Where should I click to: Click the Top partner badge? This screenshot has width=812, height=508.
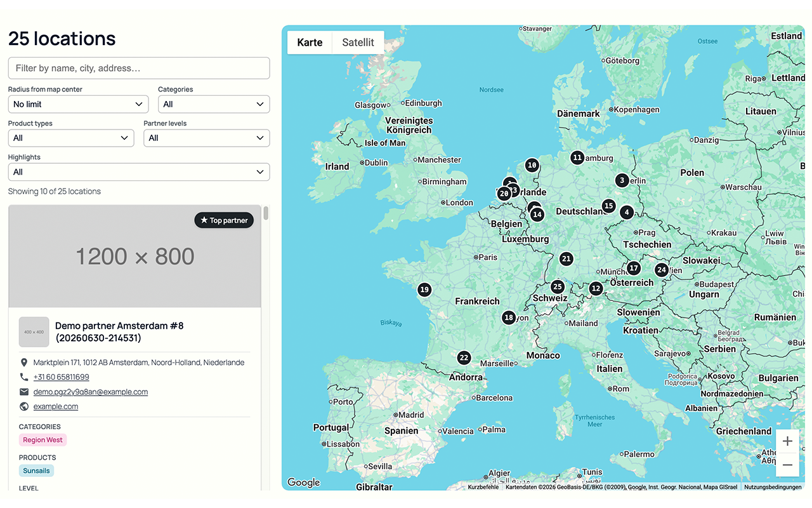(x=224, y=220)
